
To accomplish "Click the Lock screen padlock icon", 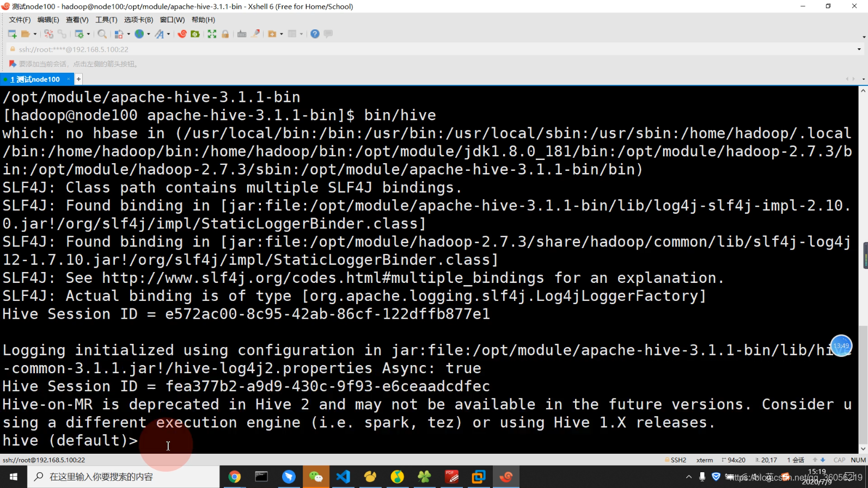I will click(x=225, y=34).
